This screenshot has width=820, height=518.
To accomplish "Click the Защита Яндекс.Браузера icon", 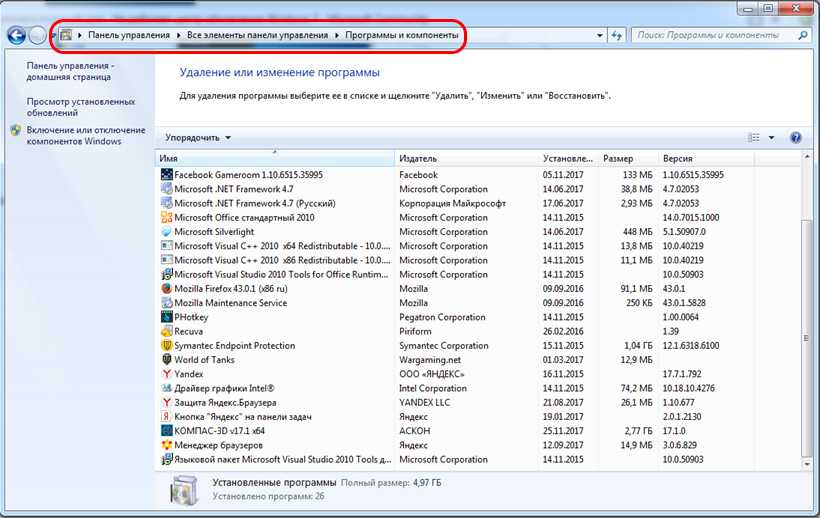I will pyautogui.click(x=166, y=402).
